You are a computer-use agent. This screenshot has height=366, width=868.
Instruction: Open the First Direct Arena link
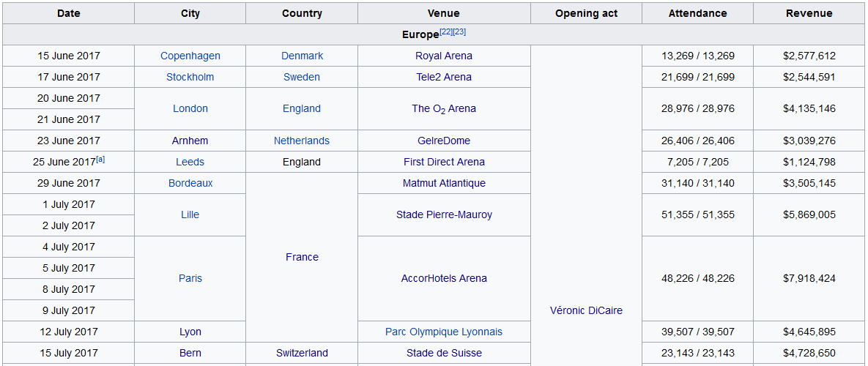click(444, 162)
